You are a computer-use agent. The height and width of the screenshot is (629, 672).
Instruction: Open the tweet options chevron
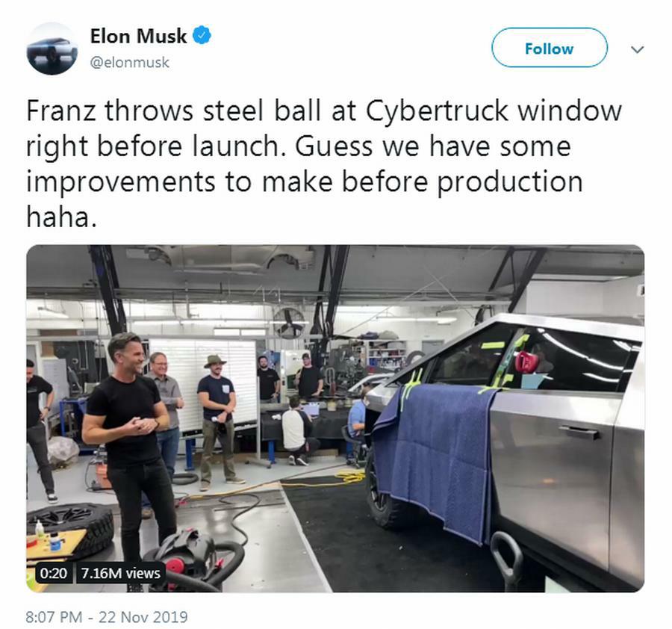point(638,49)
